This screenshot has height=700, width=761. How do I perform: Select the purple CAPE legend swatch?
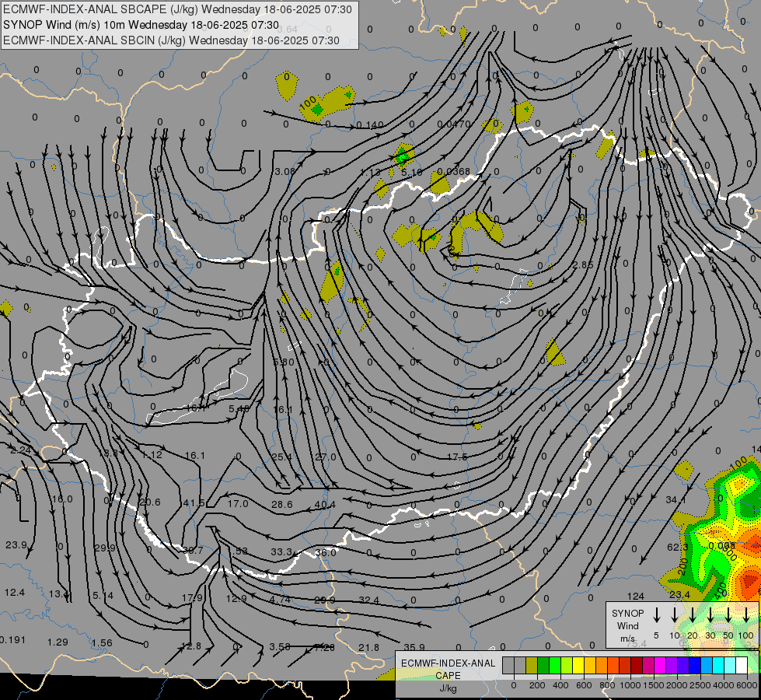(671, 665)
